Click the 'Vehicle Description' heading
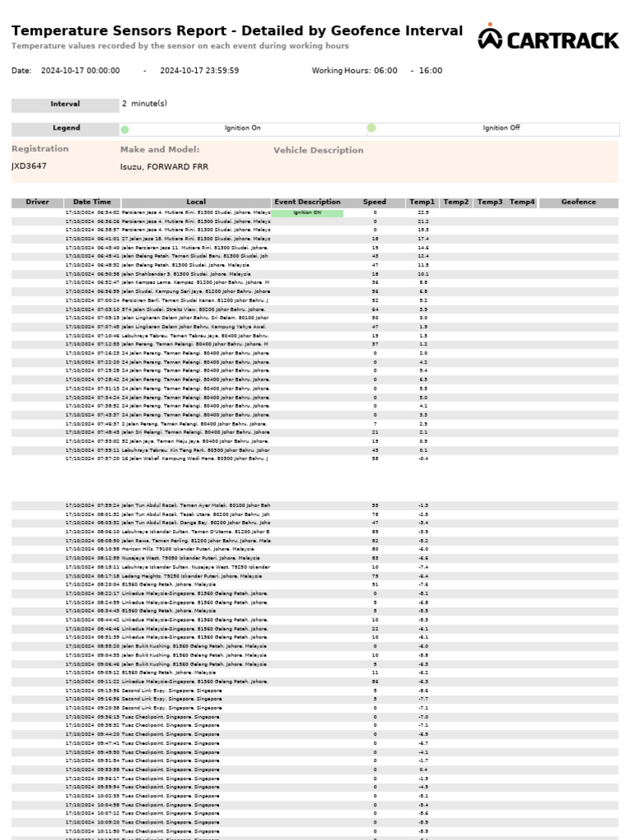 coord(318,151)
